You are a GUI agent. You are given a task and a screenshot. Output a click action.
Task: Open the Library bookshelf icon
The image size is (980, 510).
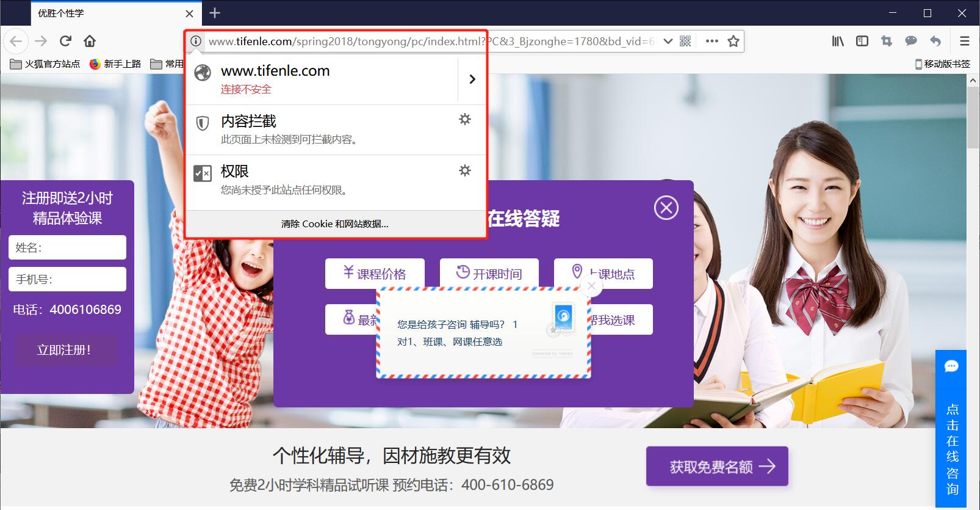838,41
